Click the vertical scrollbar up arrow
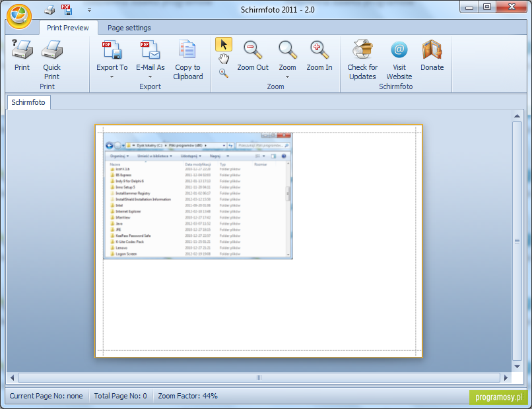Screen dimensions: 532x409 (517, 116)
